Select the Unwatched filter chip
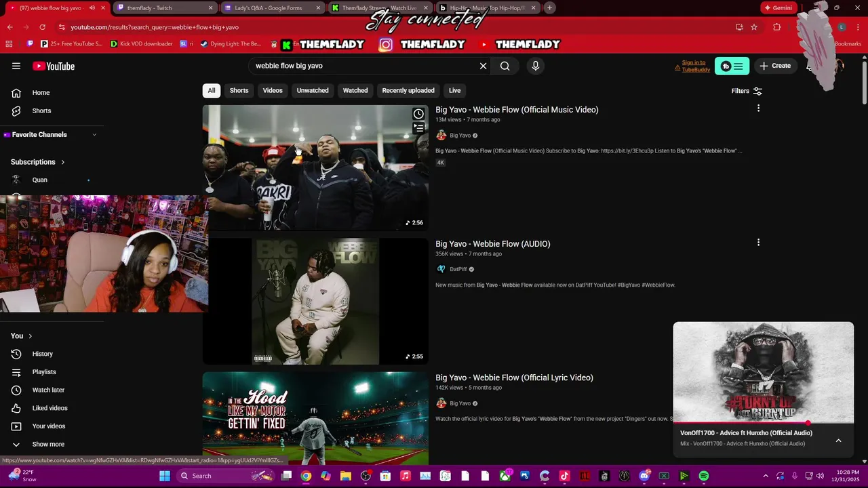This screenshot has width=868, height=488. (x=313, y=90)
